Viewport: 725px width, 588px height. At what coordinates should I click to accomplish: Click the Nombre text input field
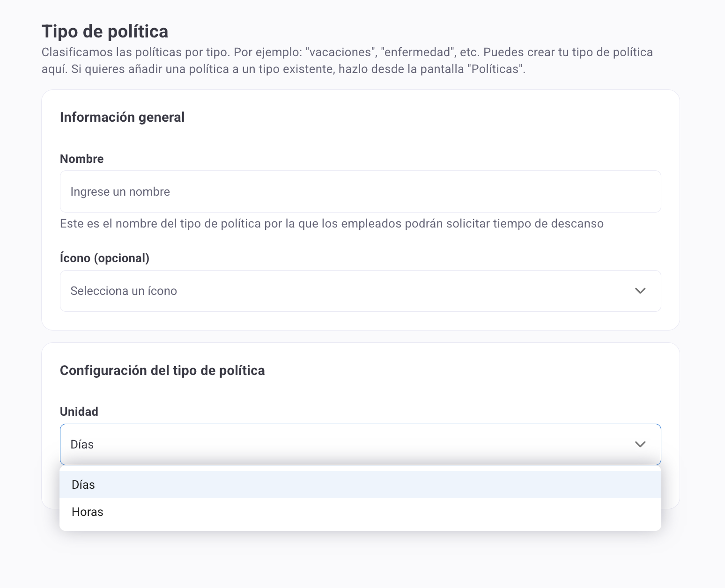click(x=360, y=191)
